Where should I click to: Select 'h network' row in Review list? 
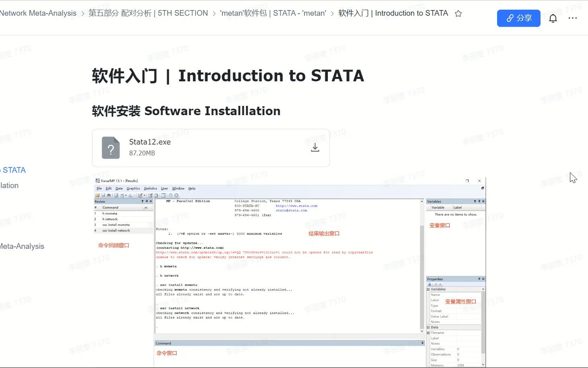pos(123,219)
